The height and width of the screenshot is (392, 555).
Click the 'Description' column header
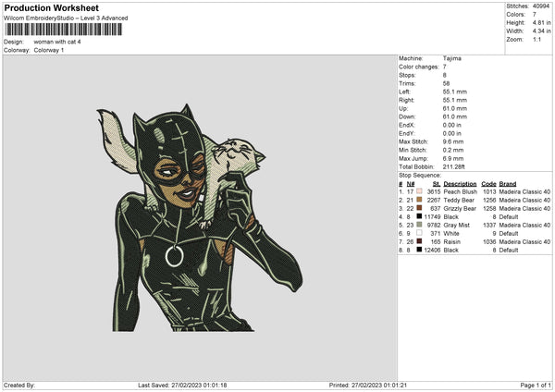(x=460, y=184)
